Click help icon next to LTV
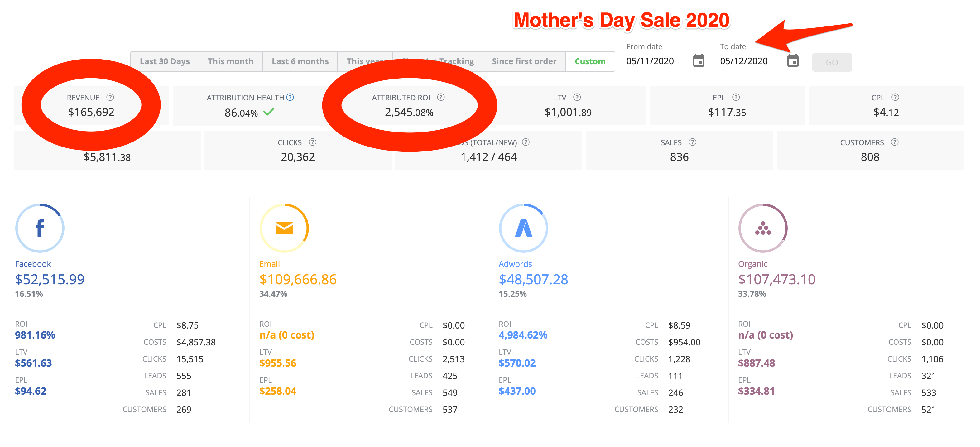 pos(577,97)
